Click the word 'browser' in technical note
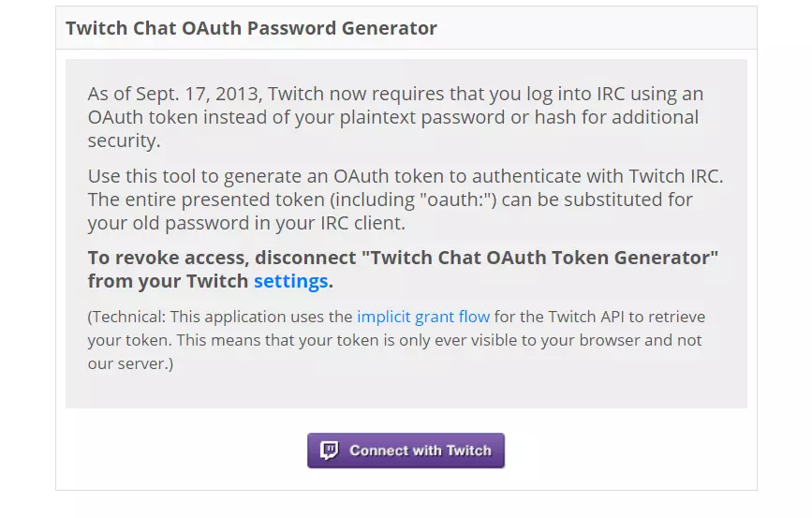 pos(607,340)
